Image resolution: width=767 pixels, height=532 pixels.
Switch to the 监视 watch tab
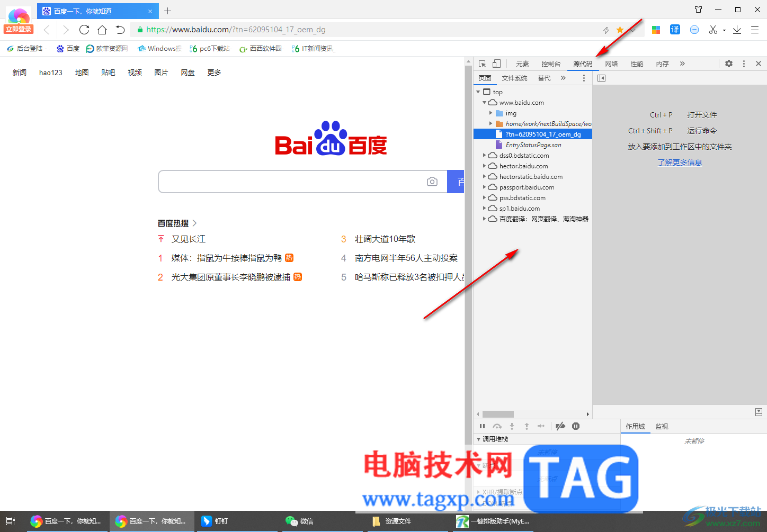click(662, 426)
